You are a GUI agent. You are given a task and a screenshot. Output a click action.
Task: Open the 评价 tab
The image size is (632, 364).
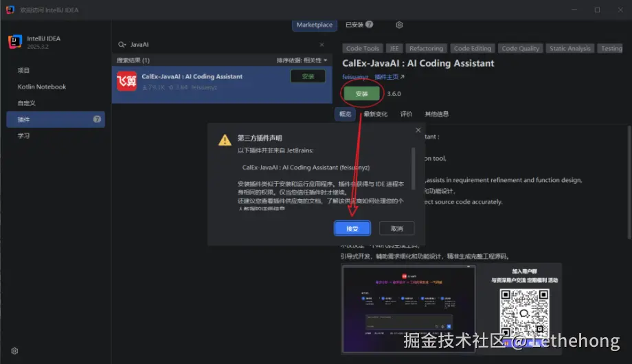(x=406, y=114)
